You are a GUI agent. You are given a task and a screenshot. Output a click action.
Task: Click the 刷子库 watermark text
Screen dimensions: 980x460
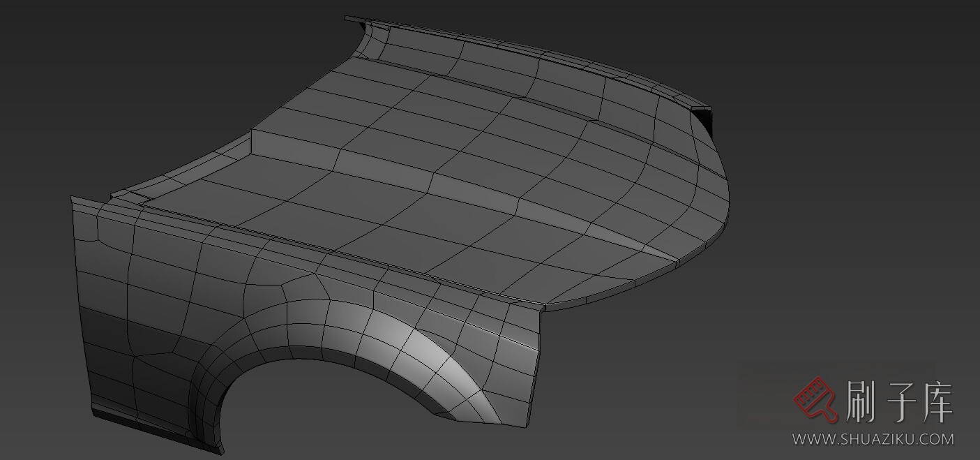coord(900,401)
